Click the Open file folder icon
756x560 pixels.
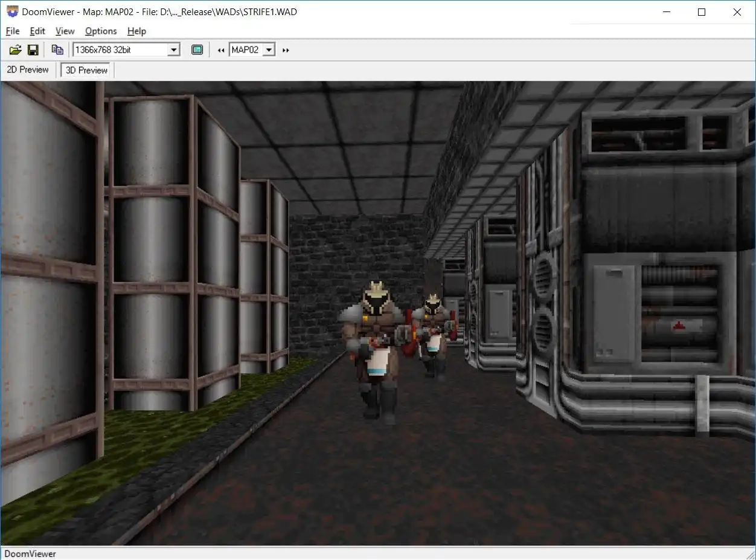point(15,50)
